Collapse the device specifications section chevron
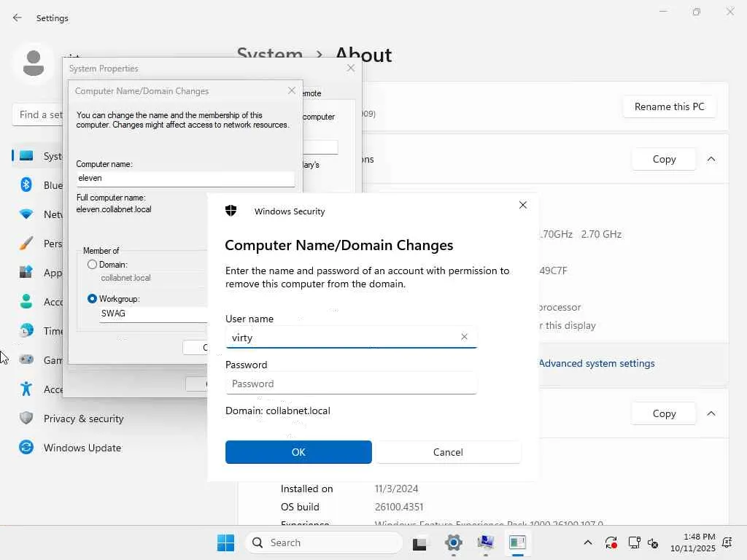747x560 pixels. coord(711,159)
